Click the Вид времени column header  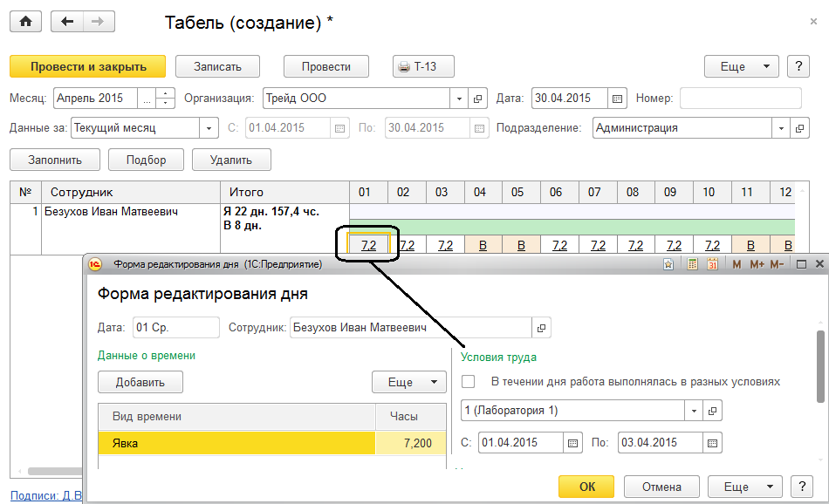(x=236, y=416)
